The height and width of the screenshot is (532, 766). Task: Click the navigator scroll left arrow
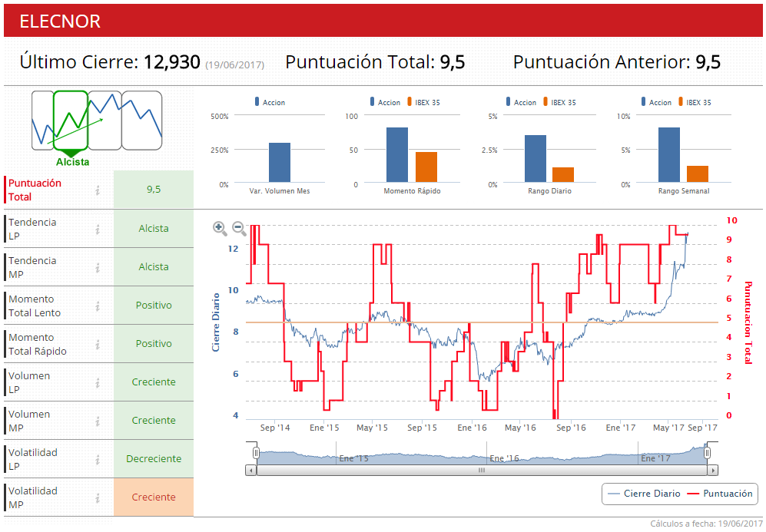click(251, 471)
